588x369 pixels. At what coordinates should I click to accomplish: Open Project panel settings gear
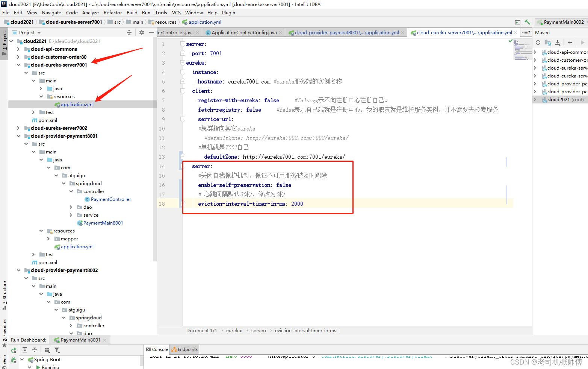click(142, 33)
